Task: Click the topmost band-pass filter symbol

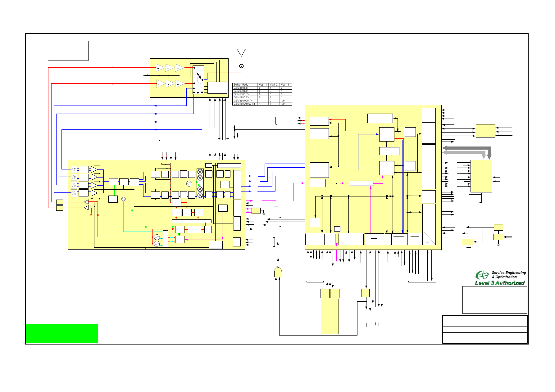Action: tap(74, 169)
